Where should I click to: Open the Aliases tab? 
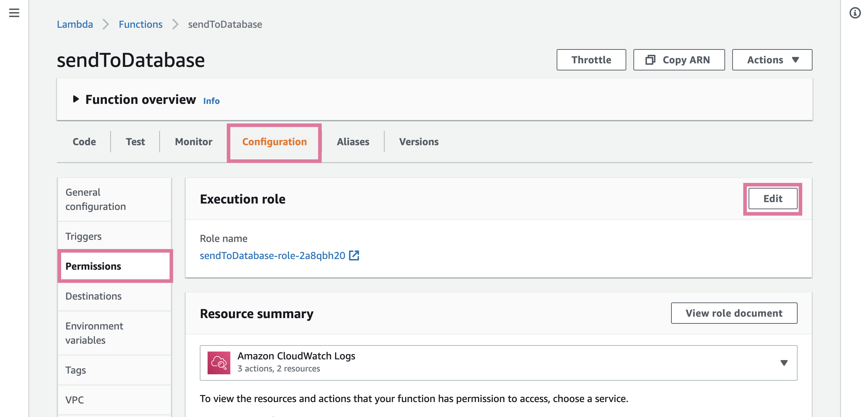(353, 142)
